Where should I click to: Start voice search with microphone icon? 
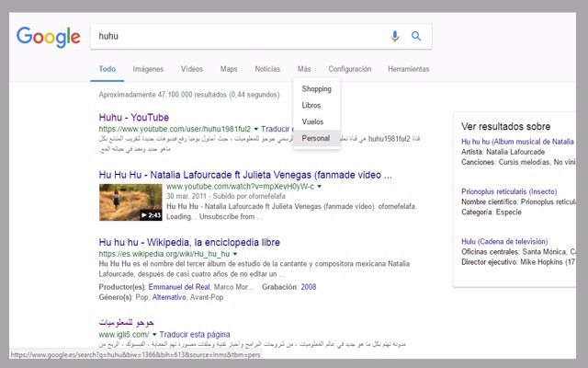coord(395,37)
